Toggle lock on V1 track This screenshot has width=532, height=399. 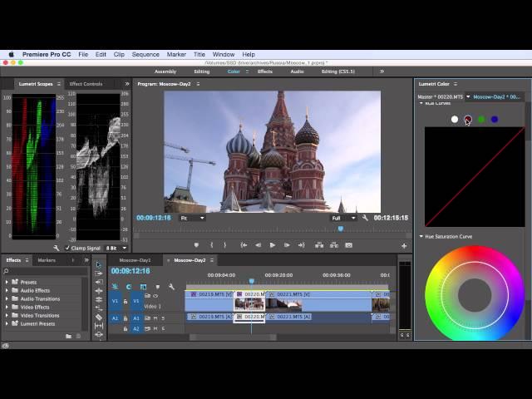(126, 301)
